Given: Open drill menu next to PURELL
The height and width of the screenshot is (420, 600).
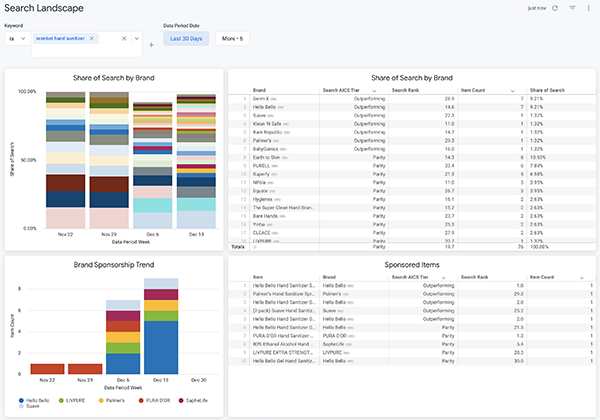Looking at the screenshot, I should coord(275,166).
